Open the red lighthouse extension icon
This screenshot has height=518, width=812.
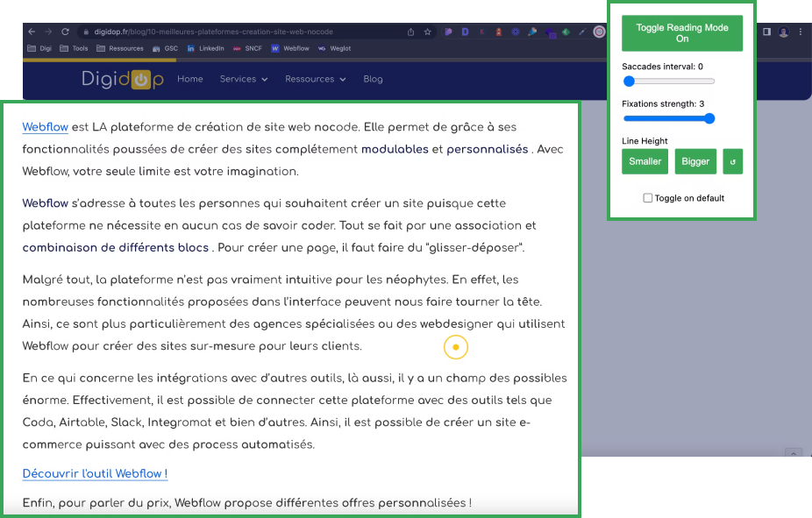[499, 32]
